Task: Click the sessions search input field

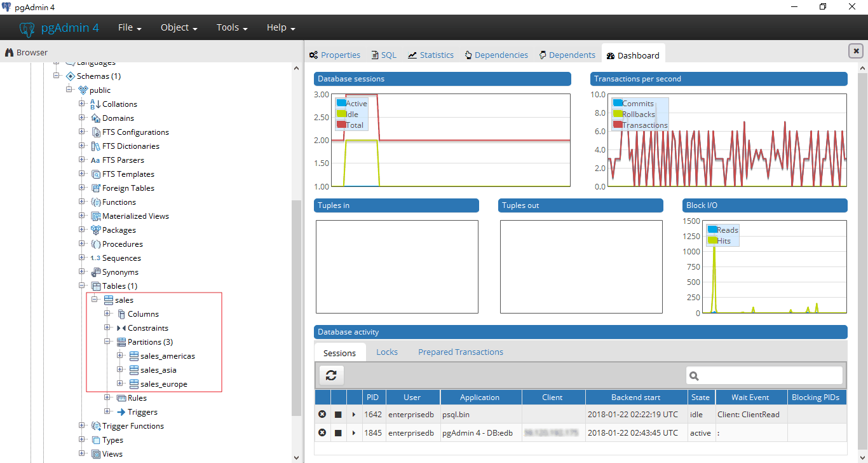Action: click(770, 375)
